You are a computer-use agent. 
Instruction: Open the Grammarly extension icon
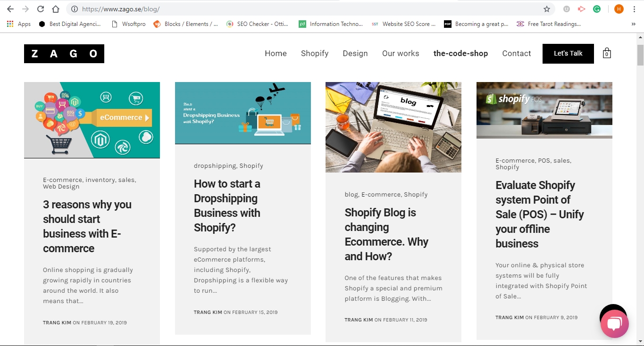pos(597,9)
